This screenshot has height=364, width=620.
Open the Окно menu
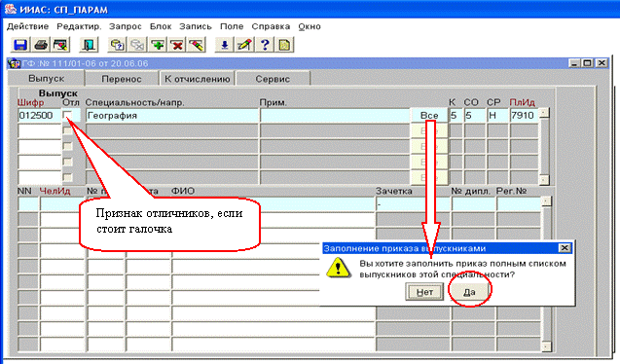coord(310,26)
